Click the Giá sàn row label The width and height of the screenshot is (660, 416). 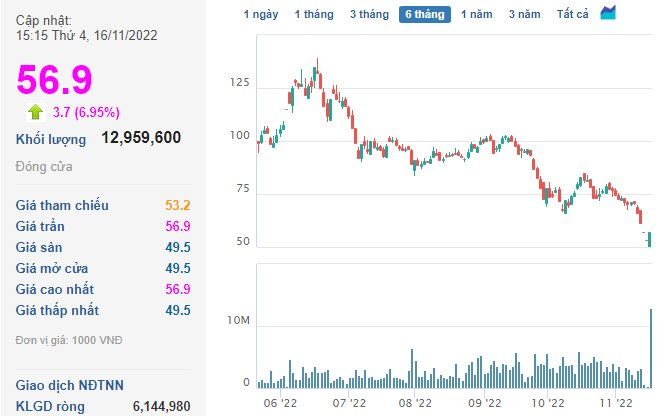(39, 247)
